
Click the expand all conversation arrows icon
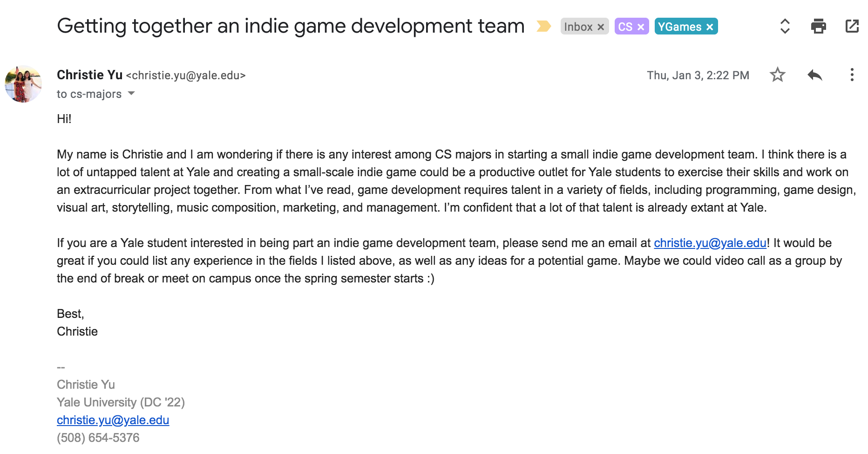pos(785,26)
